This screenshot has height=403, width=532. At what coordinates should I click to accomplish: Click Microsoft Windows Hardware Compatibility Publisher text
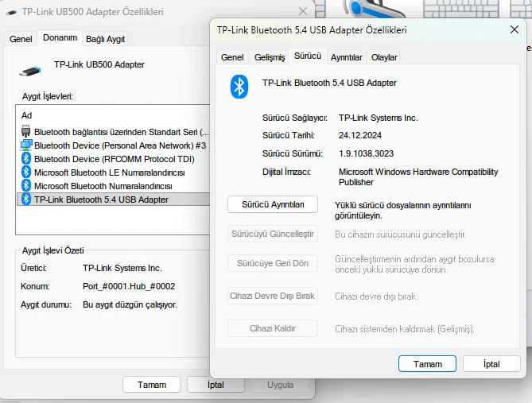[x=418, y=176]
